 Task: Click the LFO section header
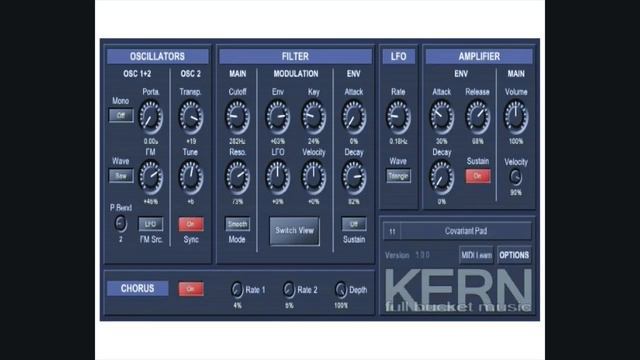click(398, 56)
